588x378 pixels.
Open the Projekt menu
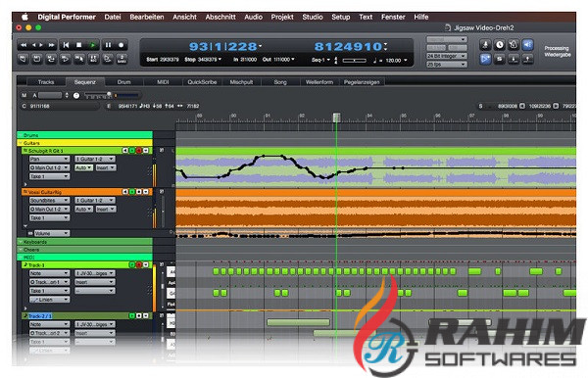tap(282, 17)
